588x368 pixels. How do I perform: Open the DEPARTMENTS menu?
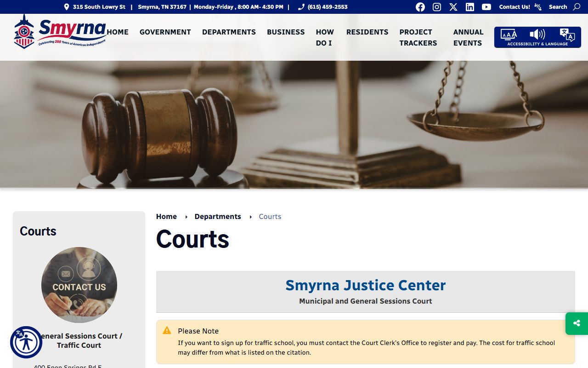[229, 32]
